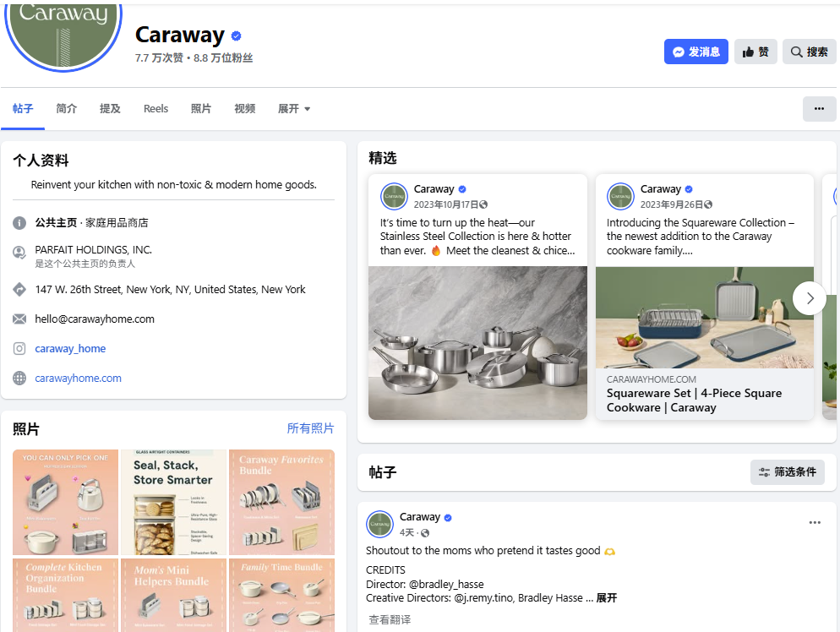Click the info icon beside 公共主页
Image resolution: width=840 pixels, height=632 pixels.
[19, 223]
